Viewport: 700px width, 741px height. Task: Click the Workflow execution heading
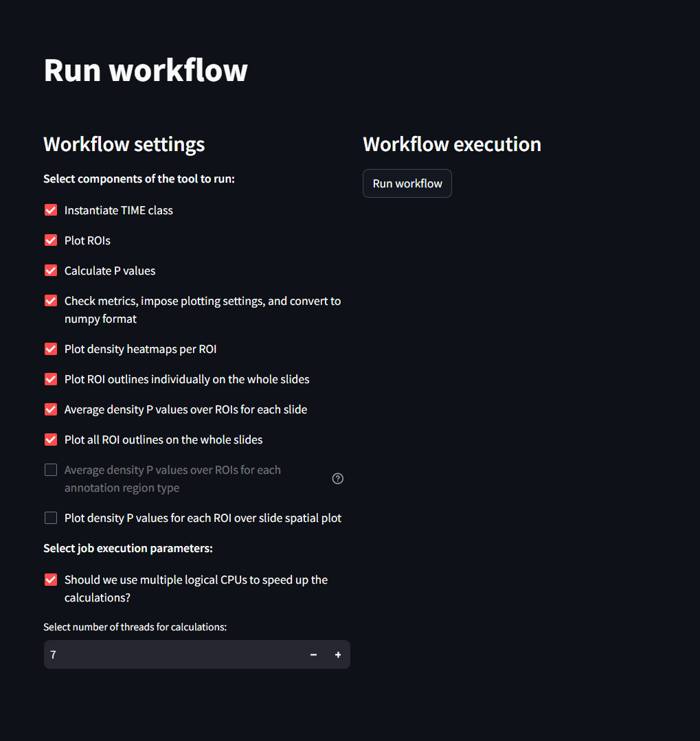(x=451, y=144)
